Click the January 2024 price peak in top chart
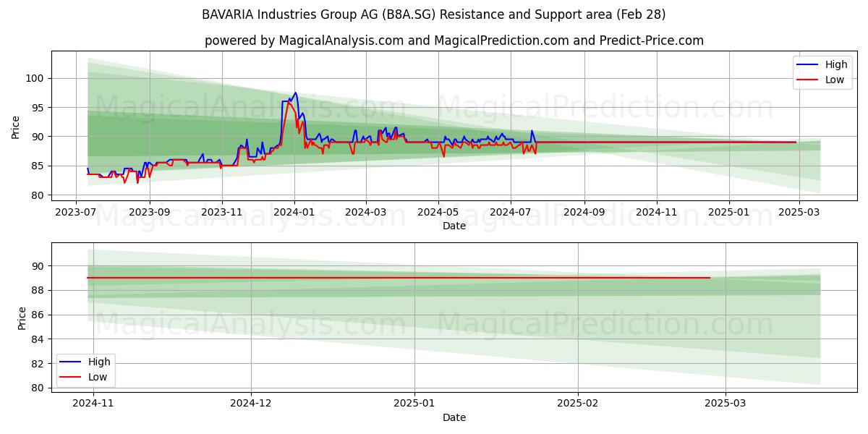868x434 pixels. click(x=295, y=93)
